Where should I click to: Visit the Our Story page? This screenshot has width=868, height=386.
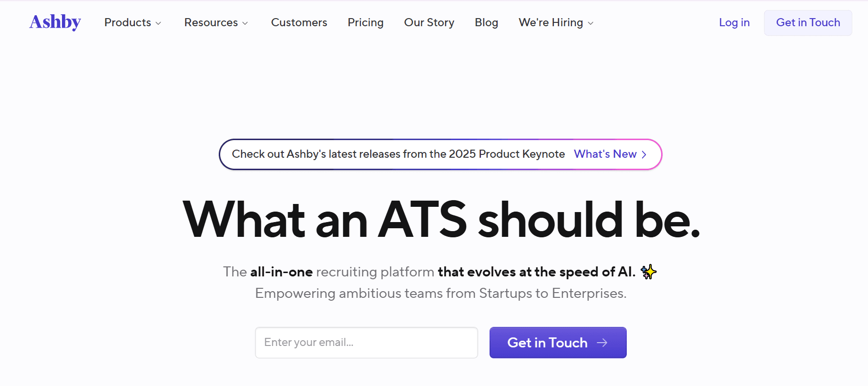point(429,22)
